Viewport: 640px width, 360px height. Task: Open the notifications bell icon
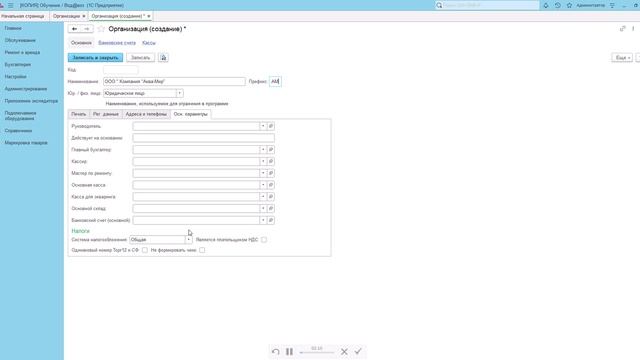click(546, 5)
